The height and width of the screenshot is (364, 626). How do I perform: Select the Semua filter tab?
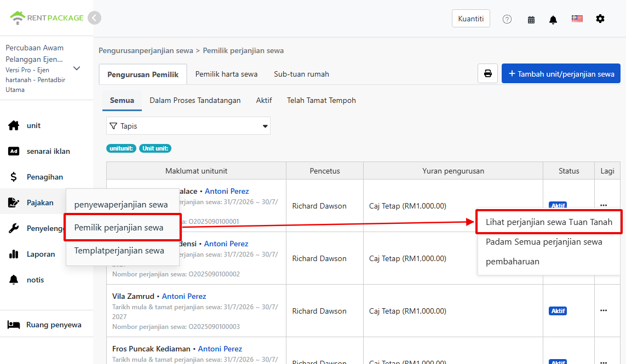(x=122, y=100)
